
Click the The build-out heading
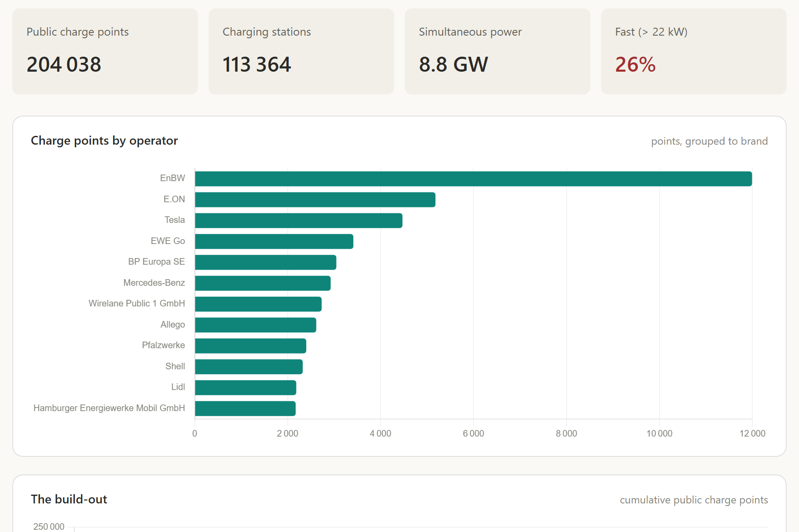[69, 499]
